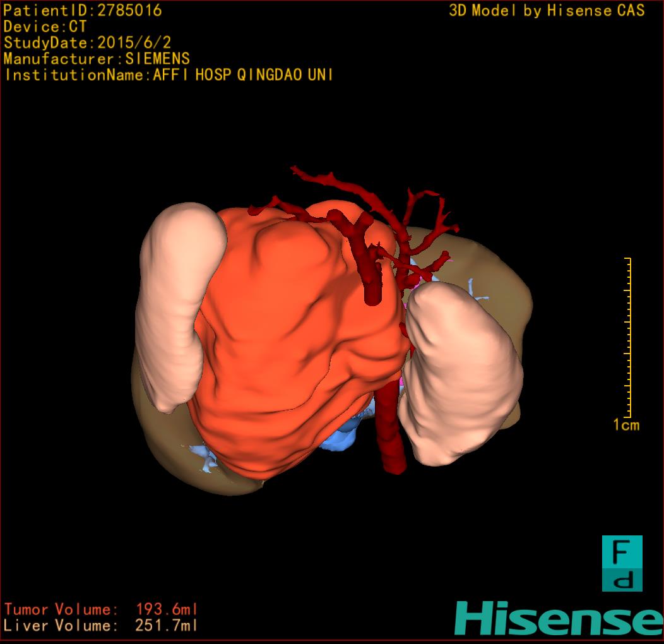Screen dimensions: 664x644
Task: Click the 'Tumor Volume: 193.6ml' readout
Action: [x=101, y=609]
